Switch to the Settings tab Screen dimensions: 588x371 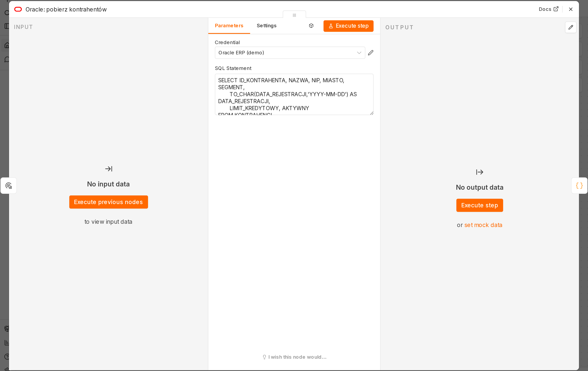(x=266, y=26)
